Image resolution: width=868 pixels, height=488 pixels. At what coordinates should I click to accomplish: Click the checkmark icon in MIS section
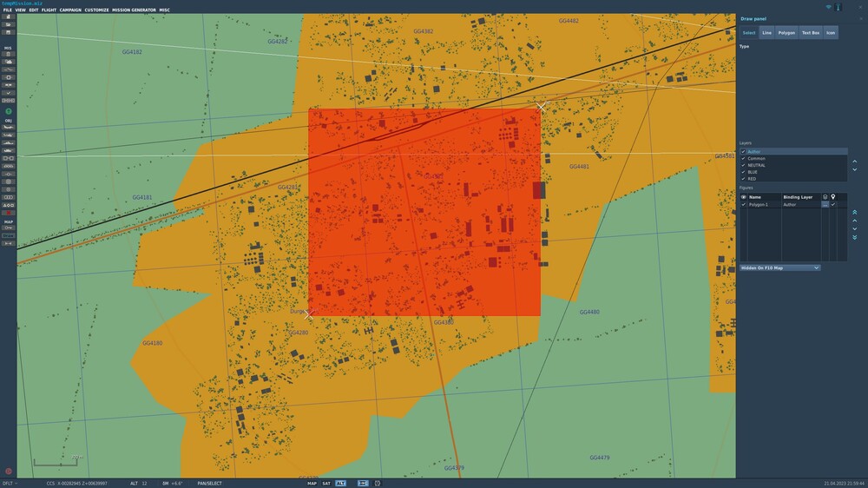9,93
